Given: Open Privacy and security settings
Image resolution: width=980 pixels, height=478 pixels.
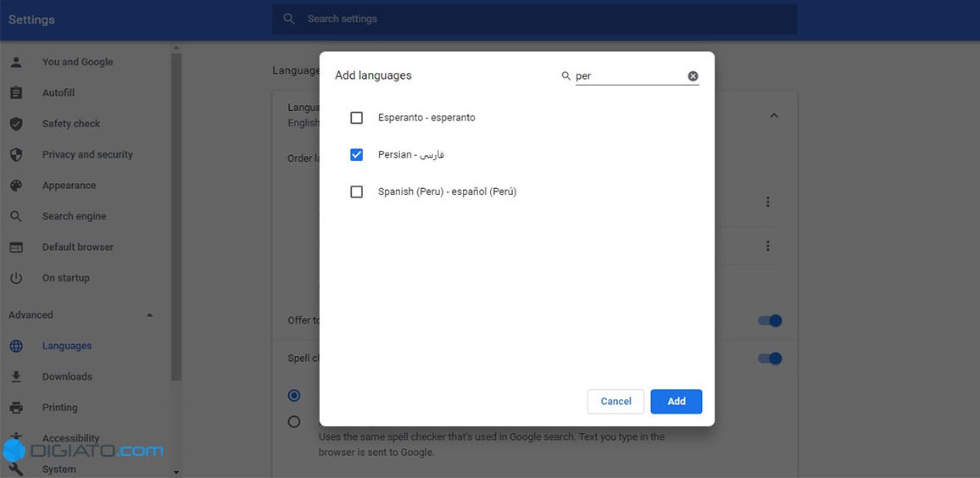Looking at the screenshot, I should tap(87, 154).
